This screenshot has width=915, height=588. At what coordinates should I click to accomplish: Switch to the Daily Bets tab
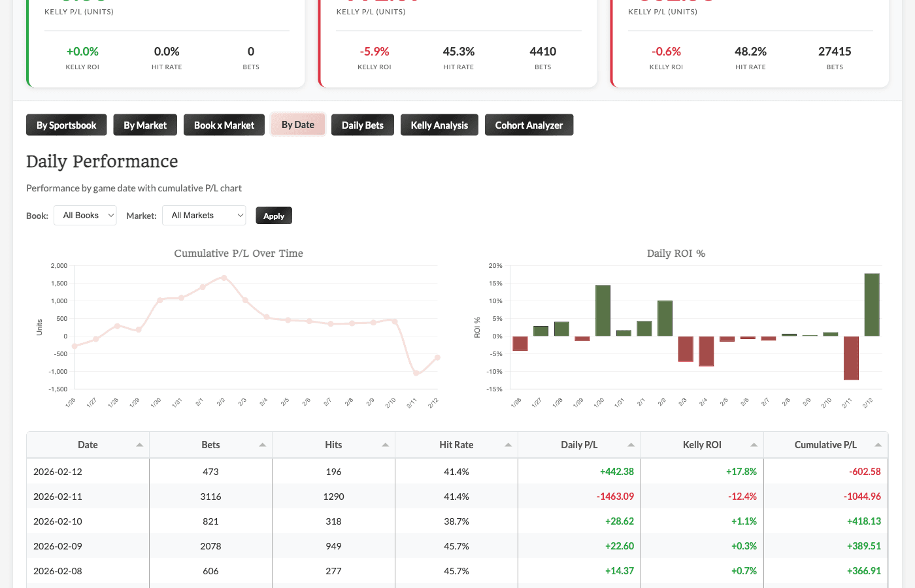[362, 125]
